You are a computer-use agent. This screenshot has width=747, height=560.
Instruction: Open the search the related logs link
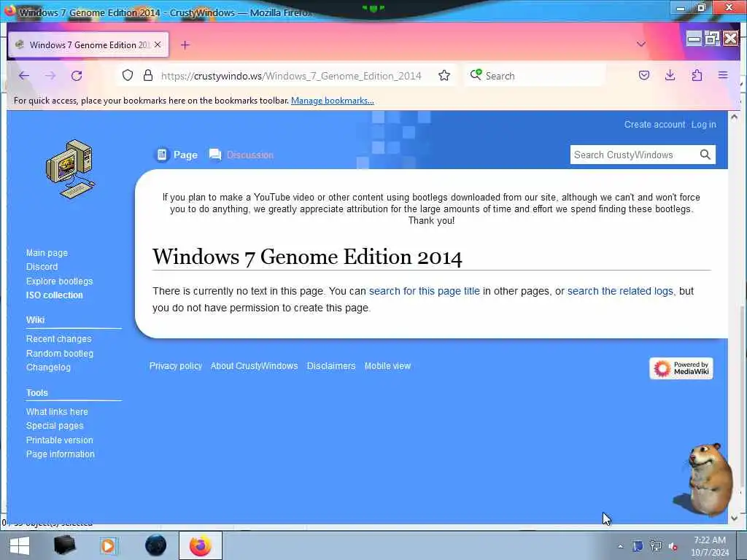point(620,291)
